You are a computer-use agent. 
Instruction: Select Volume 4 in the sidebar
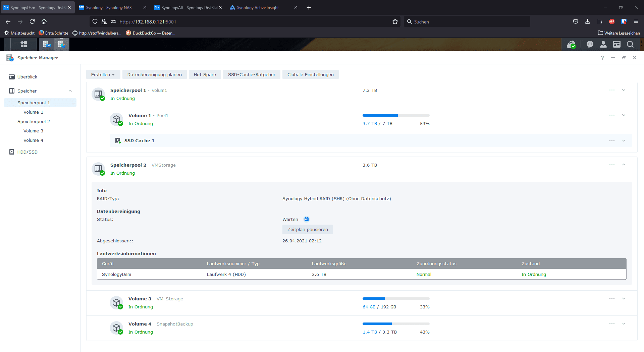[x=33, y=140]
